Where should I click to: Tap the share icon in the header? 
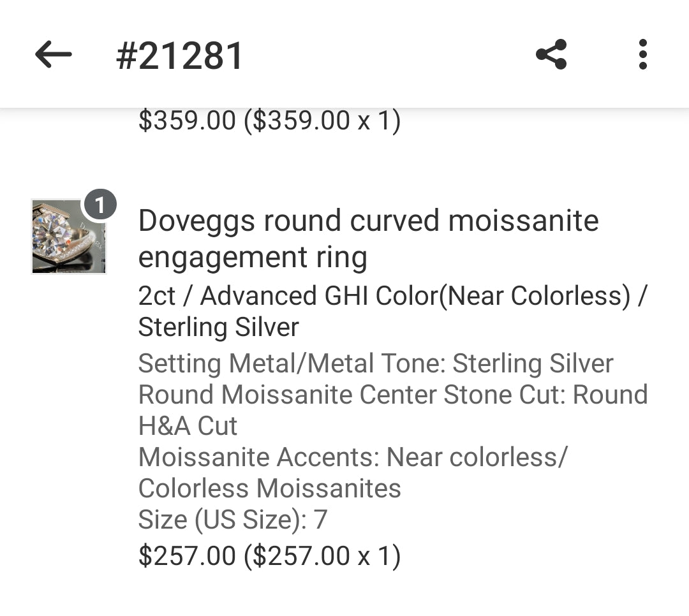(551, 55)
